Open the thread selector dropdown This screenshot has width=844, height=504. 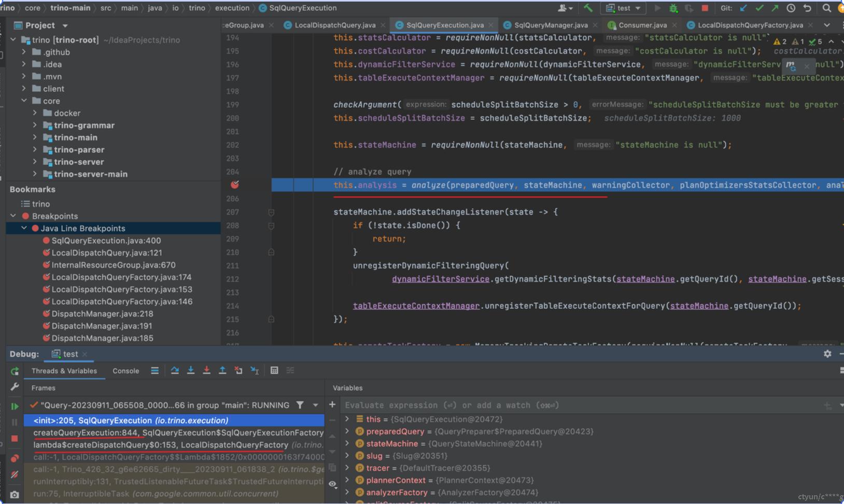click(x=315, y=405)
